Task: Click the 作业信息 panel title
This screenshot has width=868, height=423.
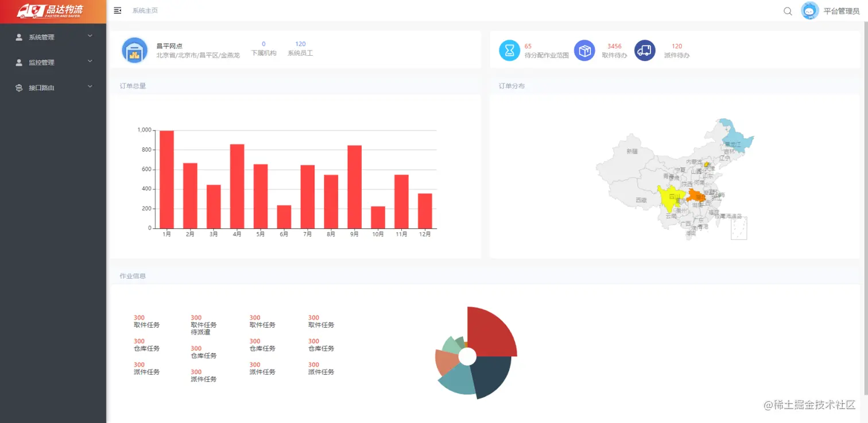Action: [x=133, y=276]
